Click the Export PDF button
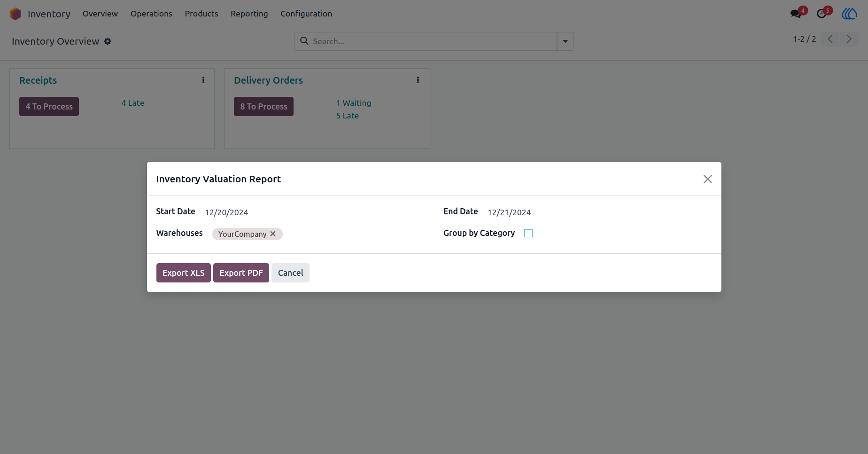The image size is (868, 454). [x=241, y=273]
